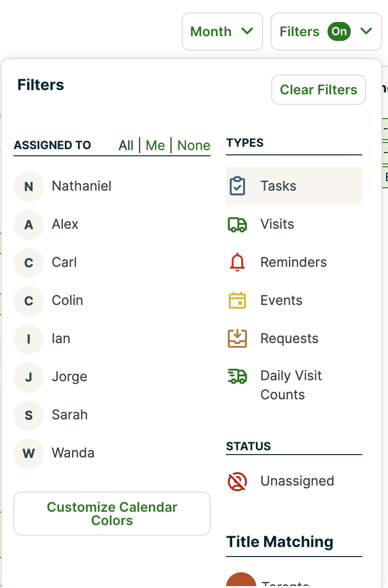The width and height of the screenshot is (388, 588).
Task: Toggle Alex in the assigned filter
Action: click(x=65, y=224)
